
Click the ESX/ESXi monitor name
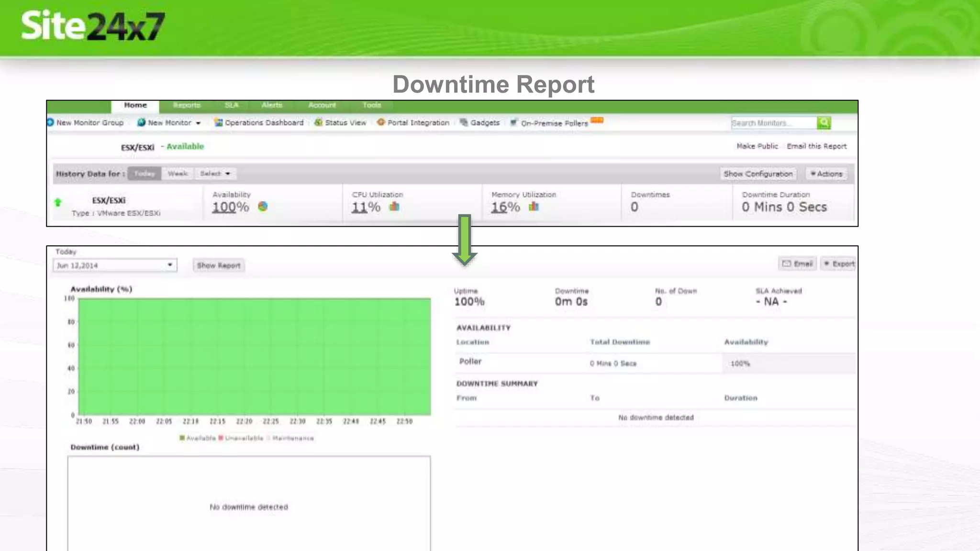click(109, 200)
